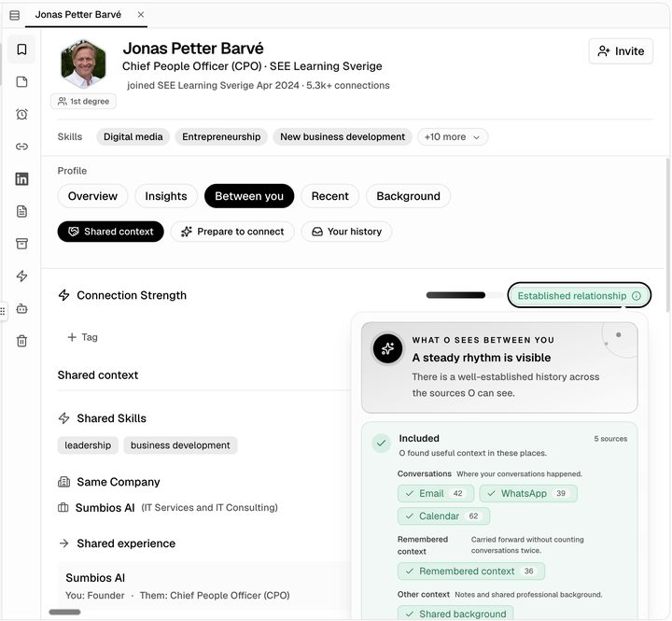Click the sidebar drag handle dots
Viewport: 672px width, 621px height.
tap(3, 310)
